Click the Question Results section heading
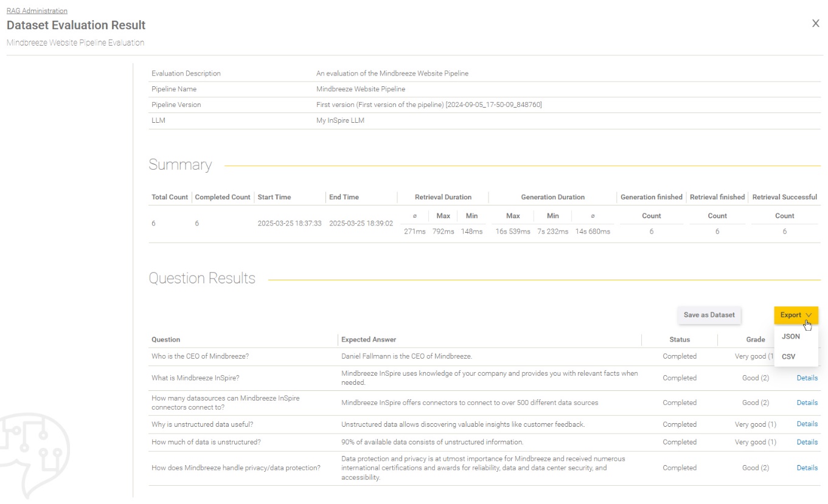The image size is (828, 504). coord(203,278)
